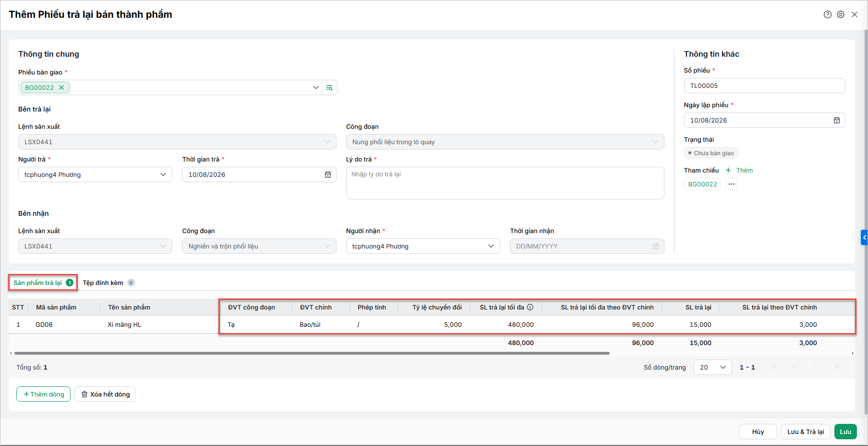
Task: Open more options for reference BG00022
Action: (x=732, y=184)
